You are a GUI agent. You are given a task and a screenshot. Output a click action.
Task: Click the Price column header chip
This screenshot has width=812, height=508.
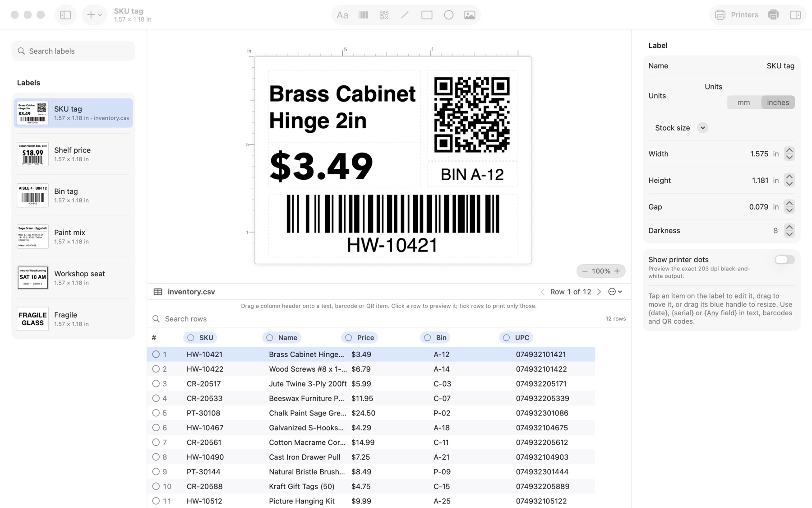click(x=360, y=338)
